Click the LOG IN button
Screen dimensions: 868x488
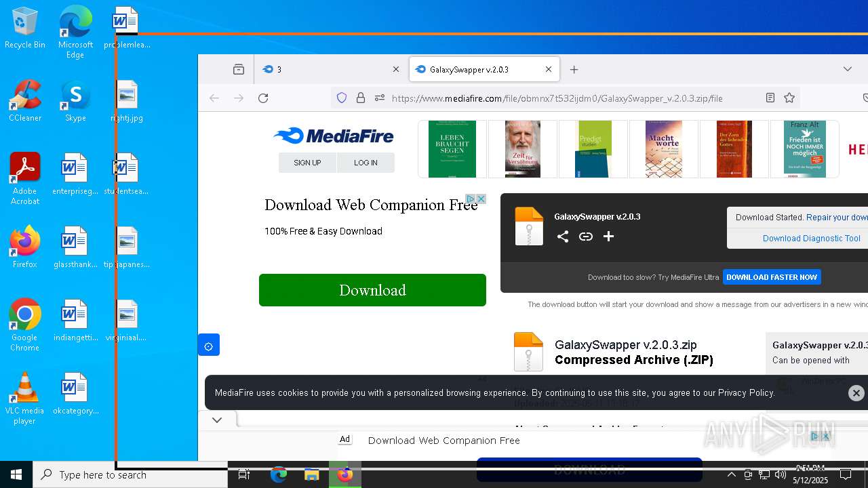tap(366, 163)
